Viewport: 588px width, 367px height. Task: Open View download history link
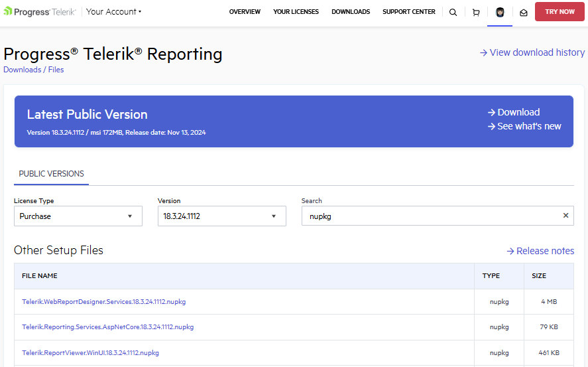532,52
